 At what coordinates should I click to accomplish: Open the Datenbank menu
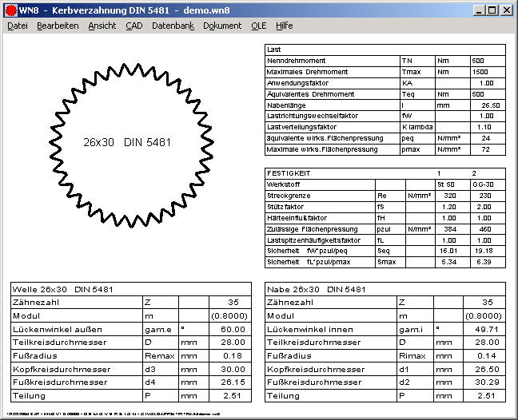[x=173, y=26]
